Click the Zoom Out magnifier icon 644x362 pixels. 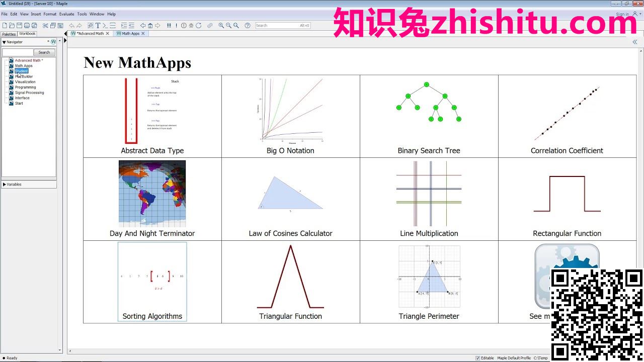click(229, 25)
